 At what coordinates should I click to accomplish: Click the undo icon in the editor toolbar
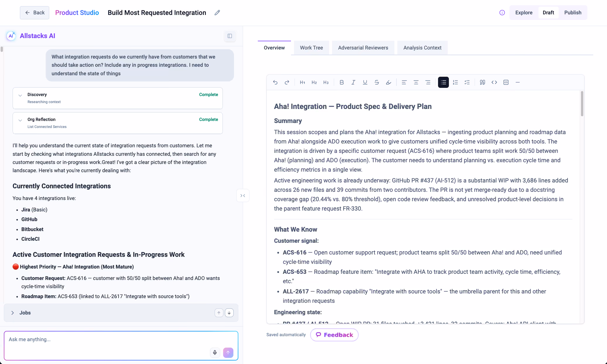click(275, 82)
